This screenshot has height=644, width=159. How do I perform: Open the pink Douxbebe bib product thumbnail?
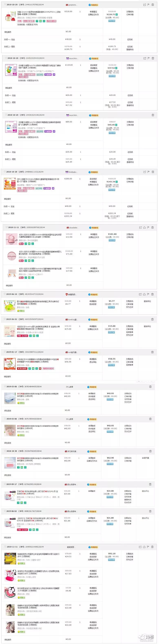click(x=11, y=239)
